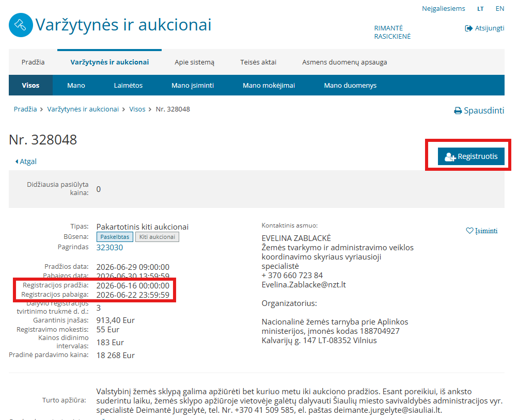Open the Apie sistemą menu item

point(195,62)
